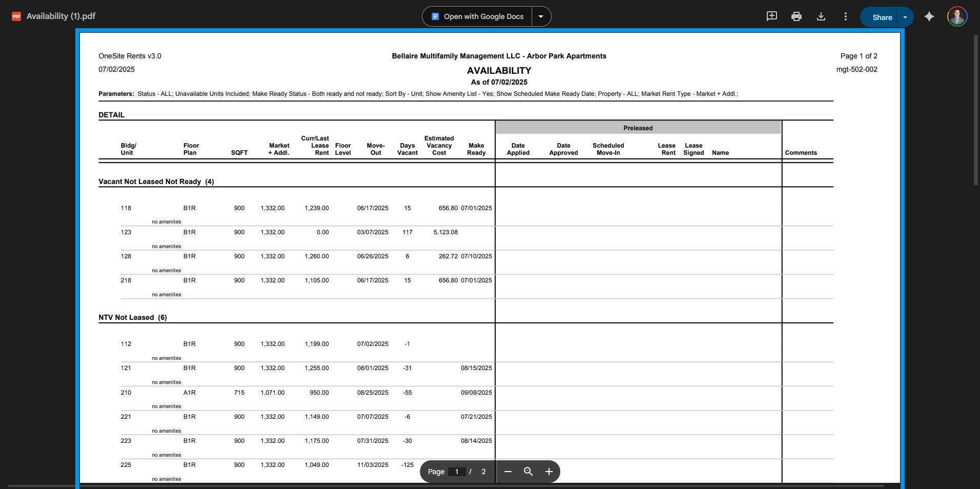This screenshot has width=980, height=489.
Task: Zoom out of the PDF view
Action: click(x=508, y=472)
